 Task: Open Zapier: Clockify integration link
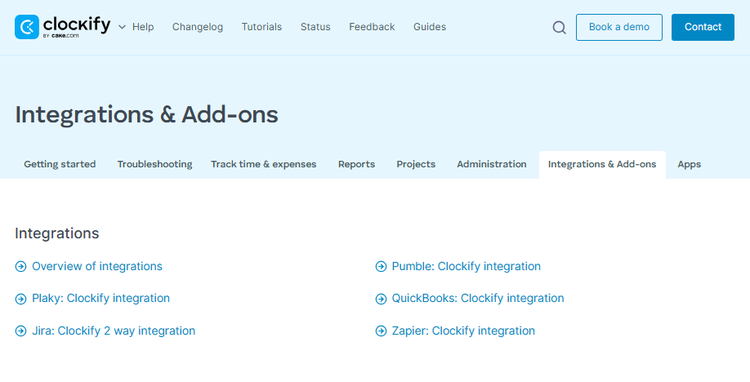463,331
